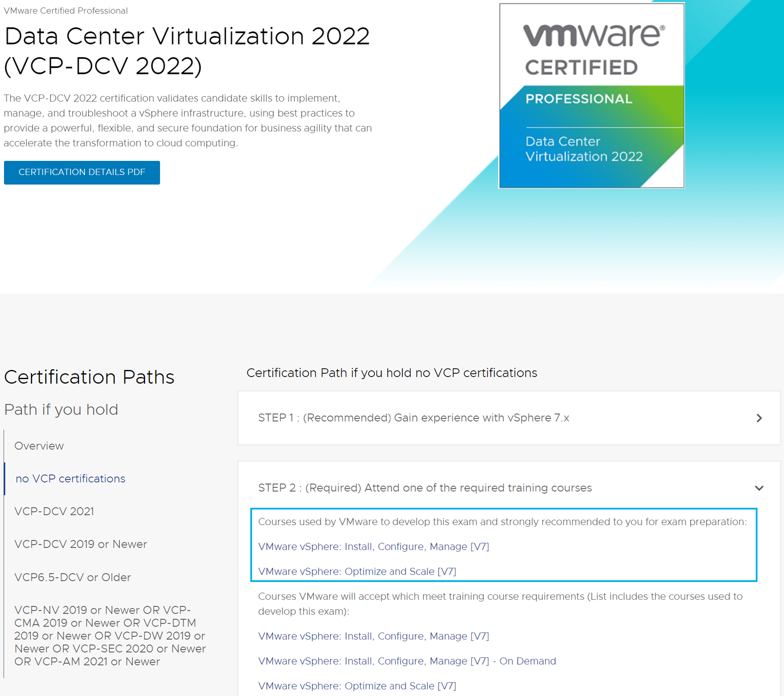Image resolution: width=784 pixels, height=696 pixels.
Task: Open recommended Optimize and Scale [V7] link
Action: coord(357,571)
